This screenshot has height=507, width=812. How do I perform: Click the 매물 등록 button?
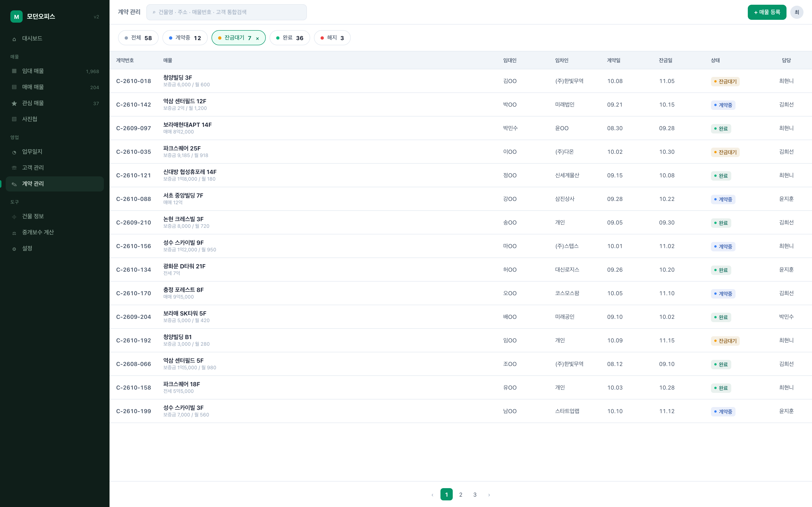767,12
